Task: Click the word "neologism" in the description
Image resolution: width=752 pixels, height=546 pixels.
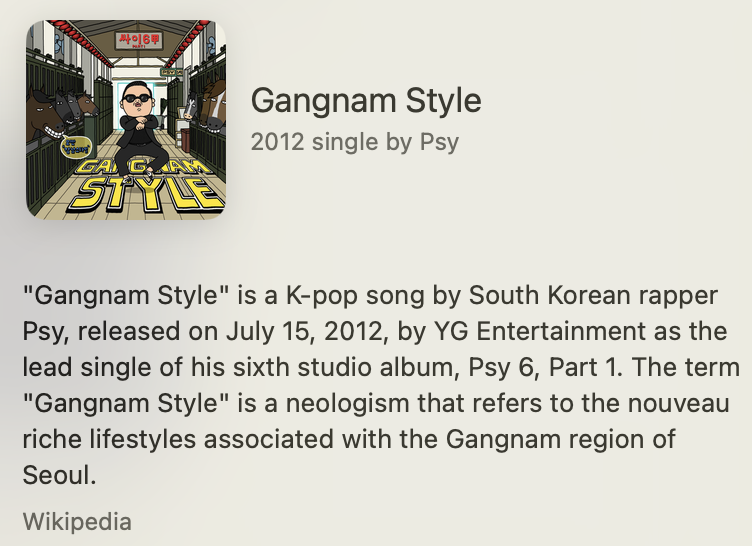Action: point(348,404)
